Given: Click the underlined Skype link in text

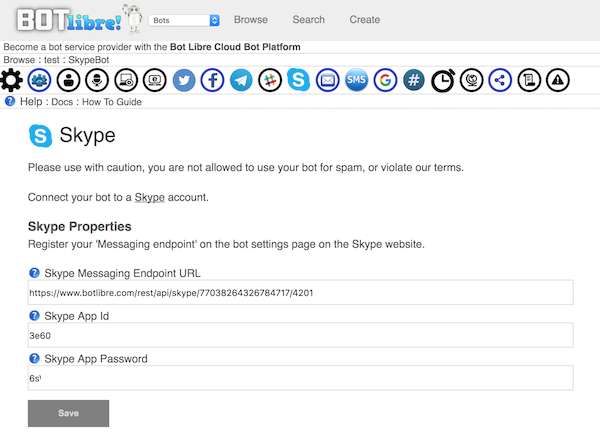Looking at the screenshot, I should (x=150, y=197).
